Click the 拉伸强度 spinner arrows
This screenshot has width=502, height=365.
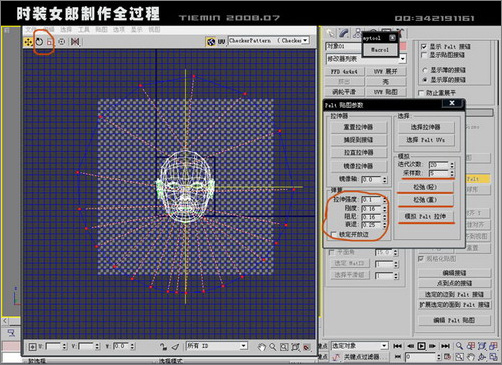(x=385, y=200)
